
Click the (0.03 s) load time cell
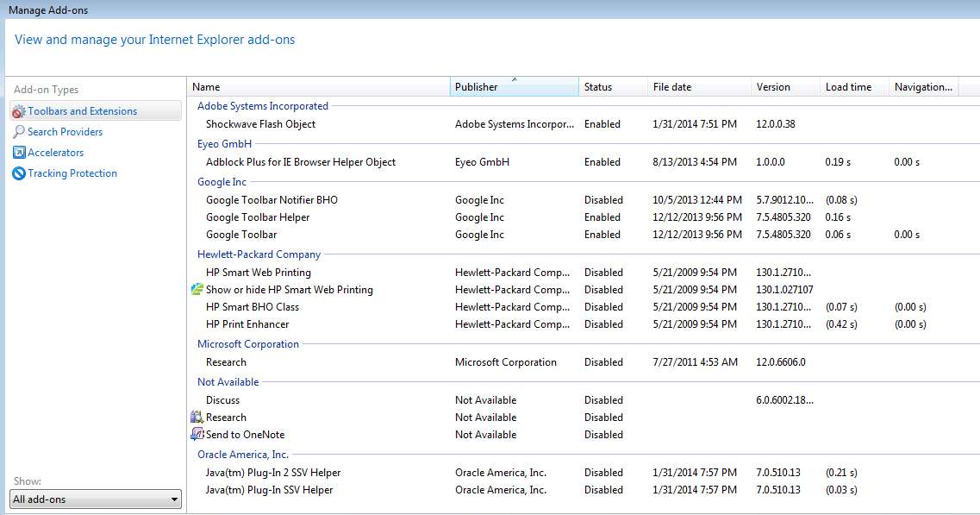841,490
